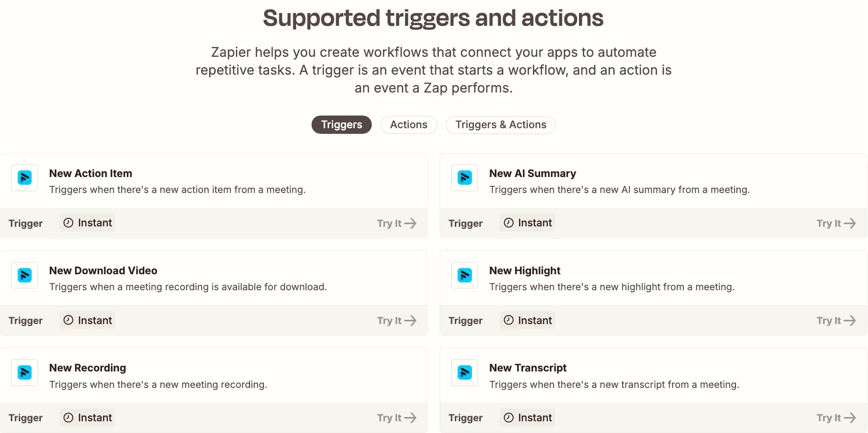Screen dimensions: 868x433
Task: Try It for New Transcript trigger
Action: coord(836,418)
